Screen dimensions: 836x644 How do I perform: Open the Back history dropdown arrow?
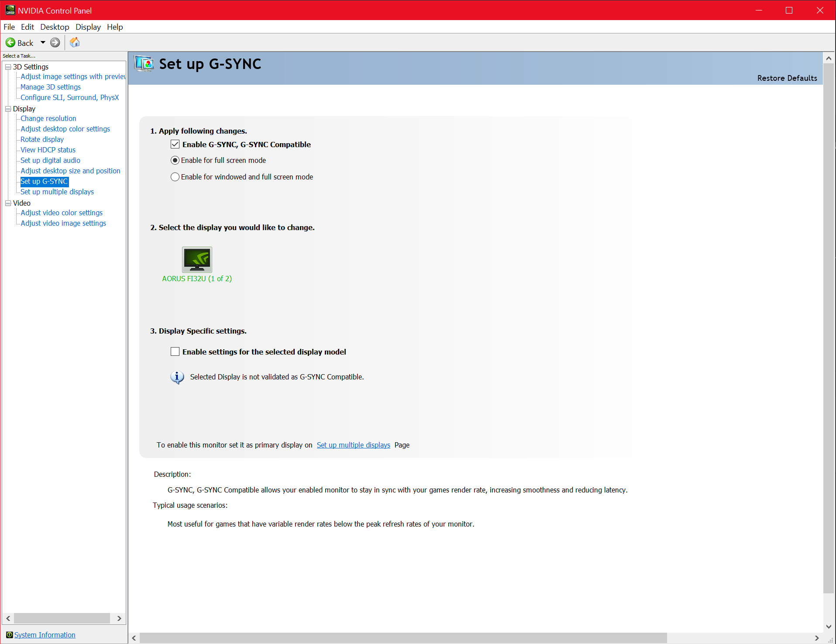click(x=43, y=43)
